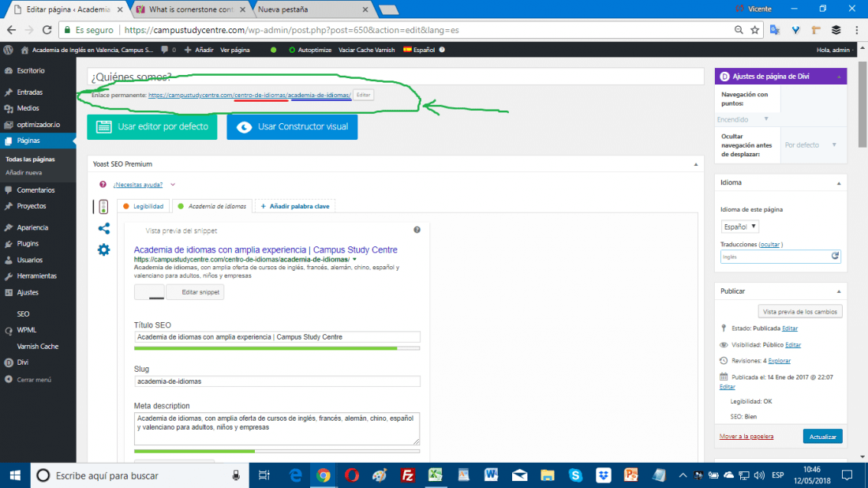Open Word from taskbar
The width and height of the screenshot is (868, 488).
491,475
